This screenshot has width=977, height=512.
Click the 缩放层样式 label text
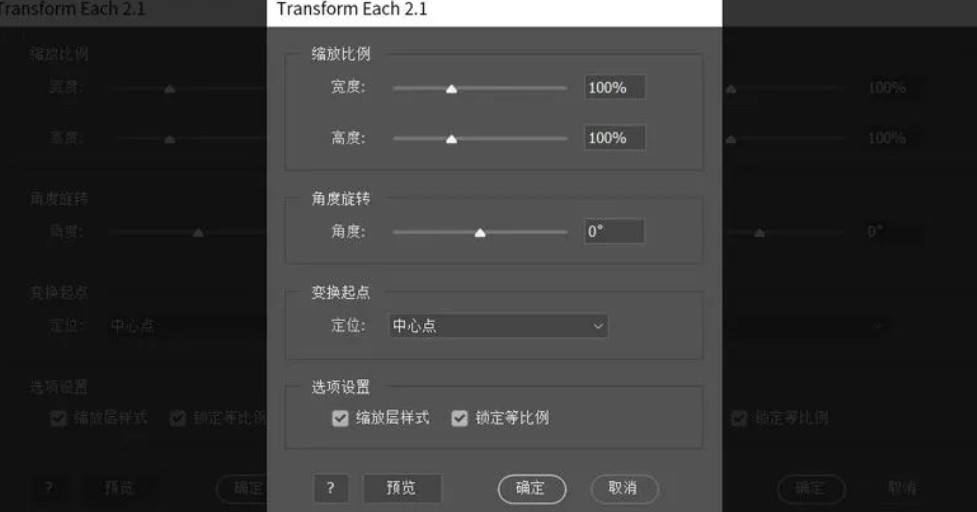pyautogui.click(x=393, y=418)
